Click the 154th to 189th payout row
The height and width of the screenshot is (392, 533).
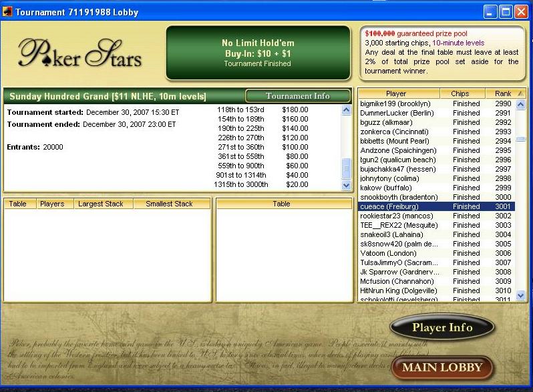pos(262,119)
